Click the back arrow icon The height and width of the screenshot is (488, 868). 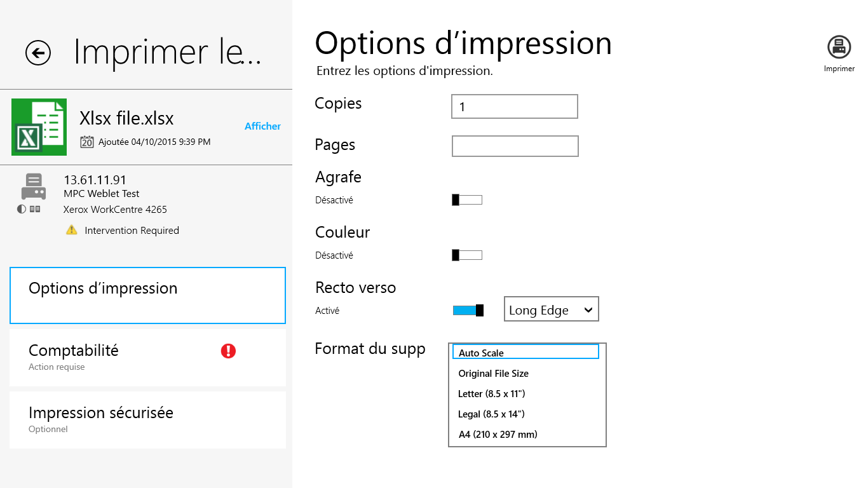coord(38,53)
